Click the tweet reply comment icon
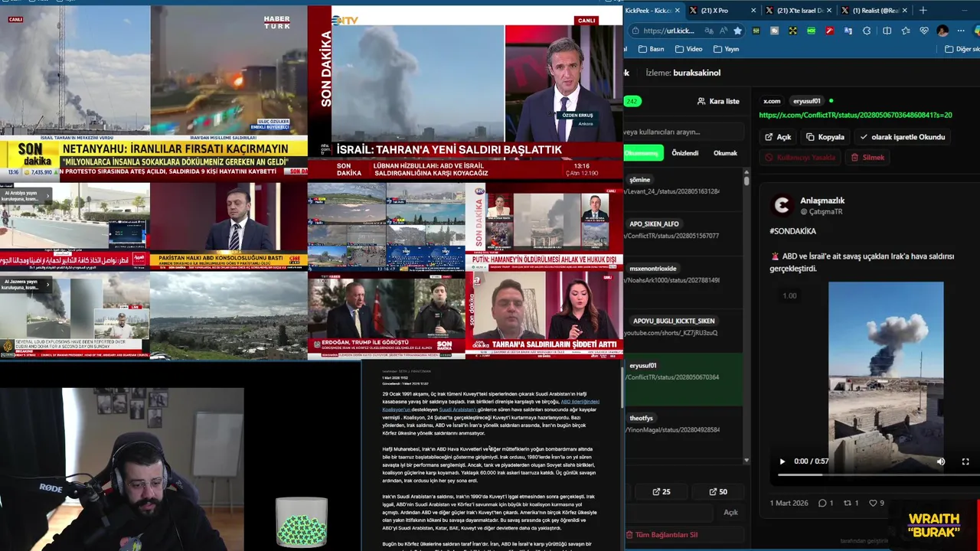This screenshot has height=551, width=980. point(822,503)
